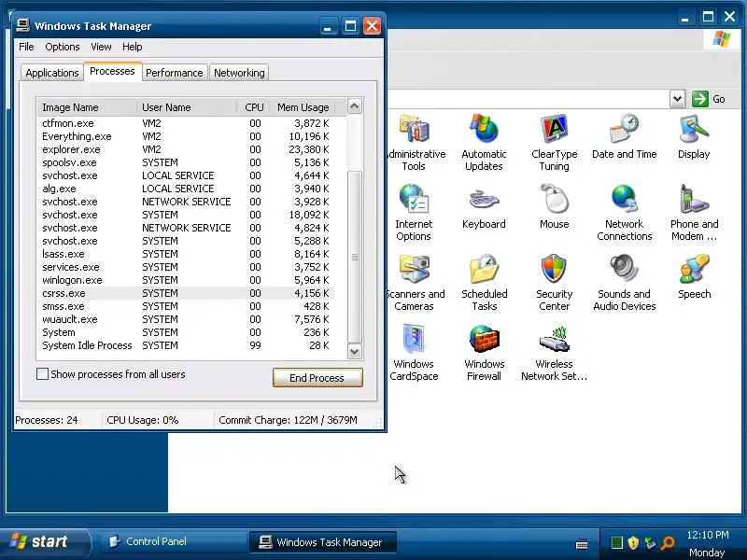Sort processes by Image Name column
This screenshot has width=747, height=560.
pos(87,107)
